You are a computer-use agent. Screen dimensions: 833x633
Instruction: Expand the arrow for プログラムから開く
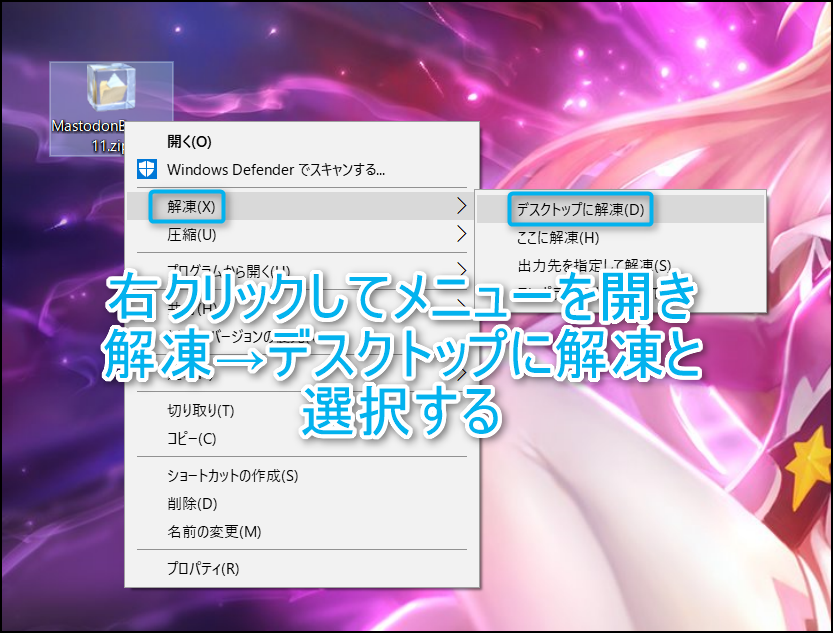[461, 269]
